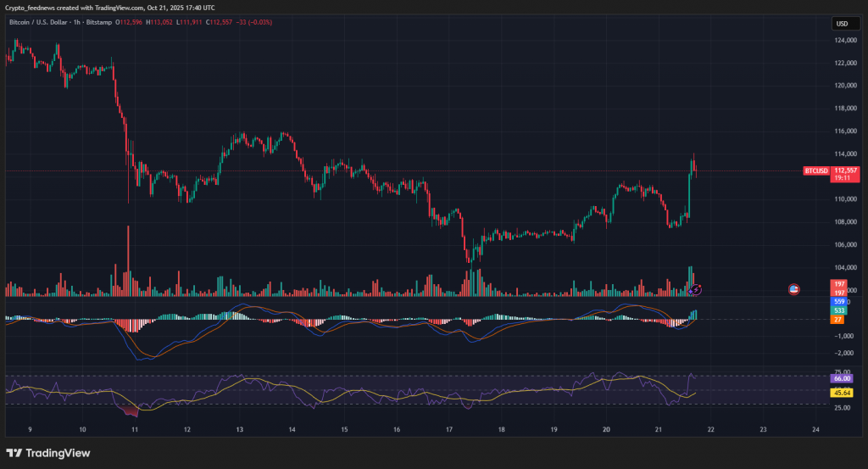Click the purple 66.00 RSI value tag
The height and width of the screenshot is (469, 868).
(x=842, y=379)
